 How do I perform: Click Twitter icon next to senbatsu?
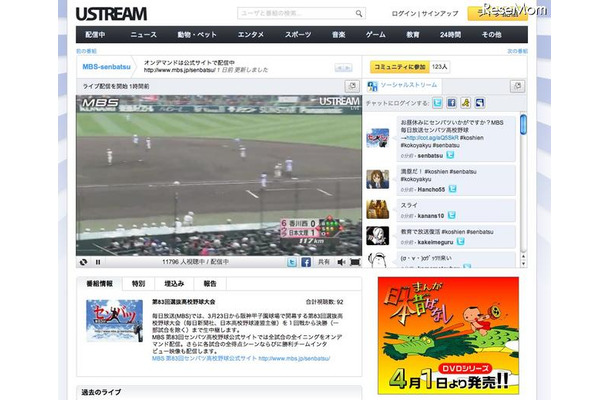coord(450,155)
